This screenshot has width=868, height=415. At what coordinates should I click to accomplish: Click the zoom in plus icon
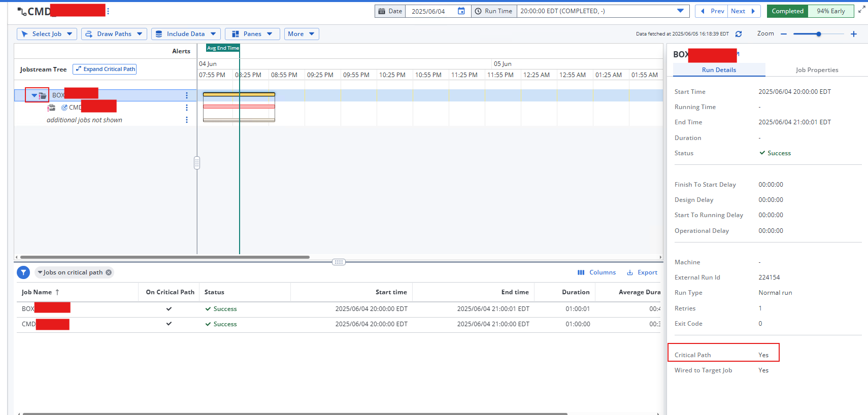coord(854,34)
